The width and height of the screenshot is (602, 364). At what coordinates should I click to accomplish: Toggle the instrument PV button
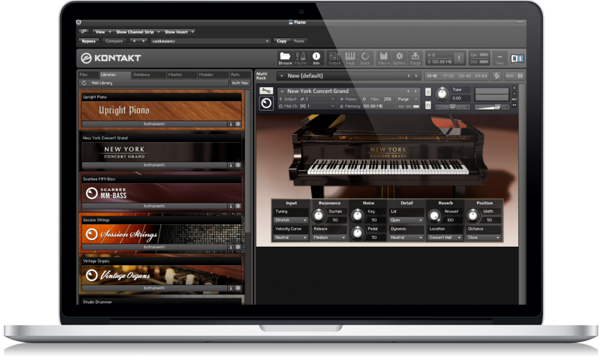coord(514,105)
